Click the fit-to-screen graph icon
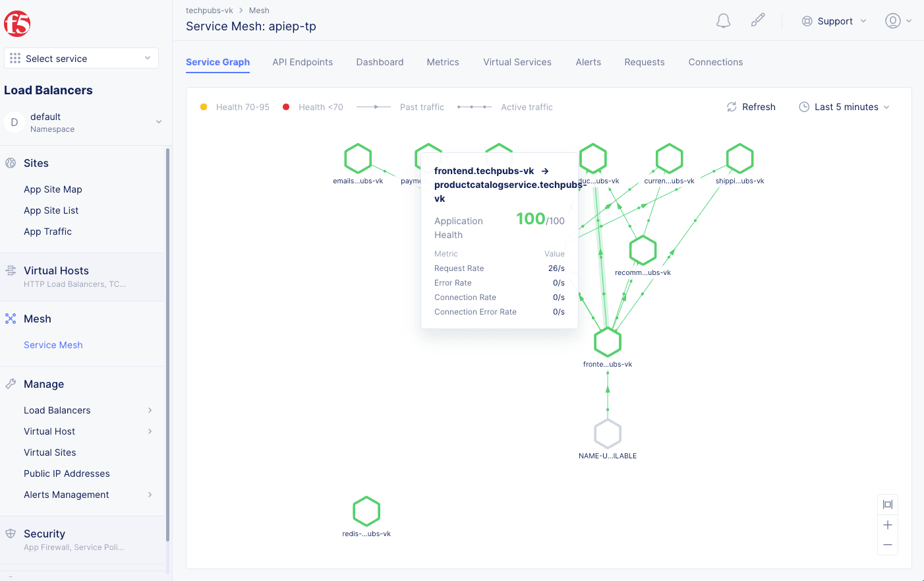 (x=888, y=505)
